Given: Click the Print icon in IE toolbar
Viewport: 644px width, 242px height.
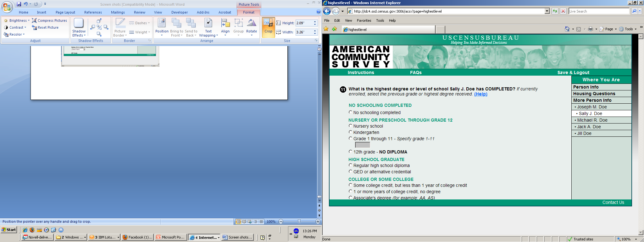Looking at the screenshot, I should pos(590,29).
